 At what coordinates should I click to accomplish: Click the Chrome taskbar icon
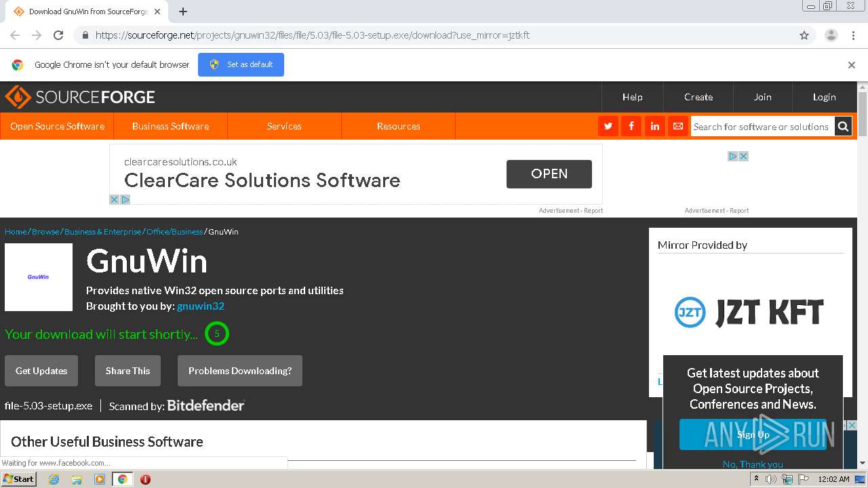(122, 479)
